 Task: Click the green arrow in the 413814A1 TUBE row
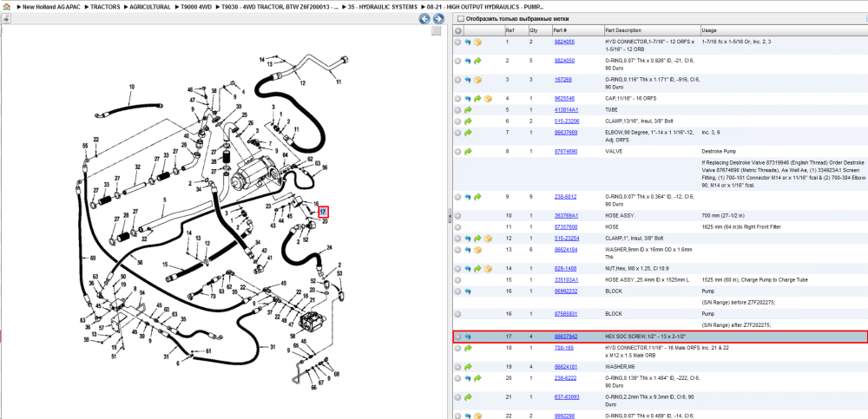(x=468, y=110)
